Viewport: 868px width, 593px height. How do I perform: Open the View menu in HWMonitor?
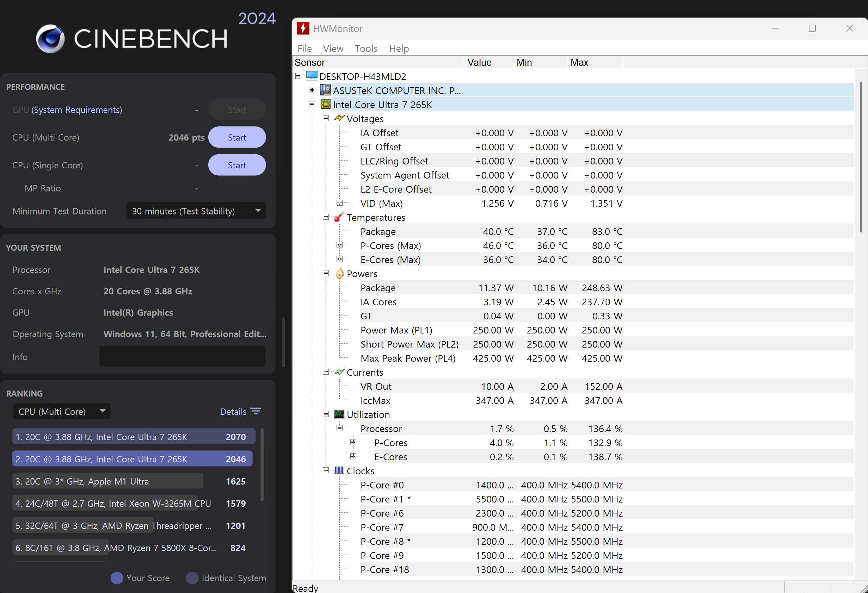(x=333, y=48)
